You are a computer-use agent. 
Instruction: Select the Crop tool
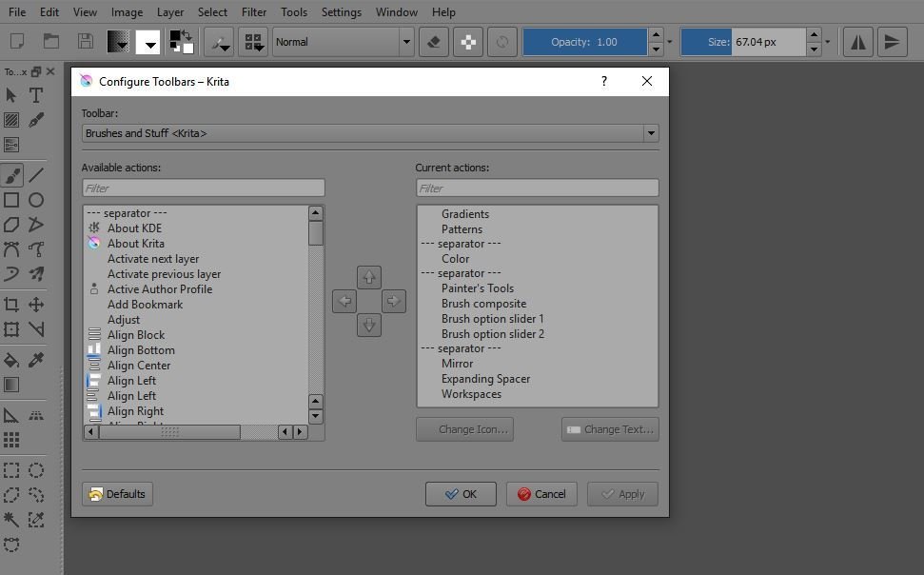[11, 305]
